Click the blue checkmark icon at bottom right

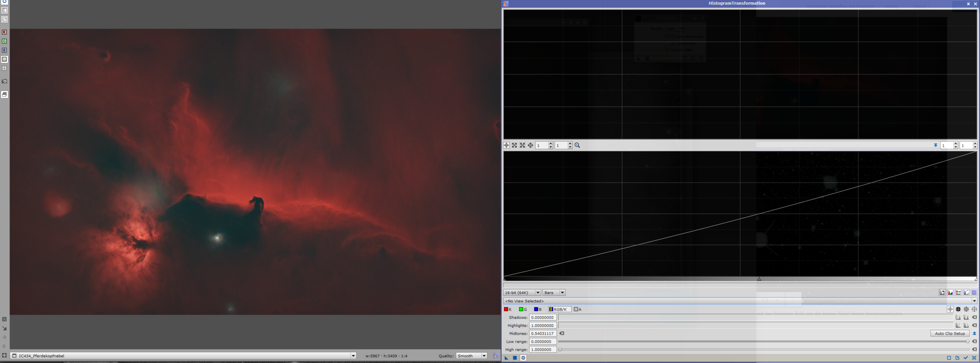click(x=966, y=358)
